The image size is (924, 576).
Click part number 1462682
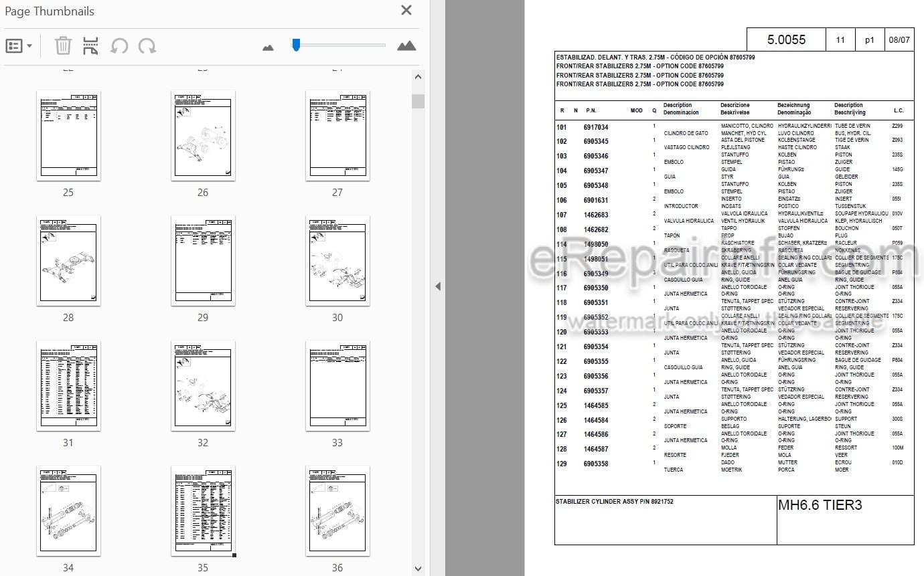[596, 230]
